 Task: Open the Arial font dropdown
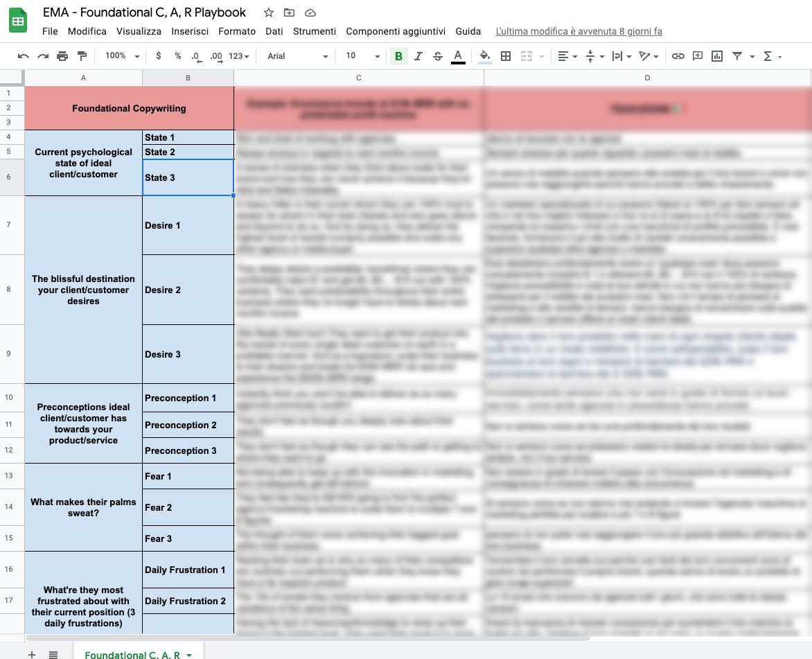click(x=298, y=56)
